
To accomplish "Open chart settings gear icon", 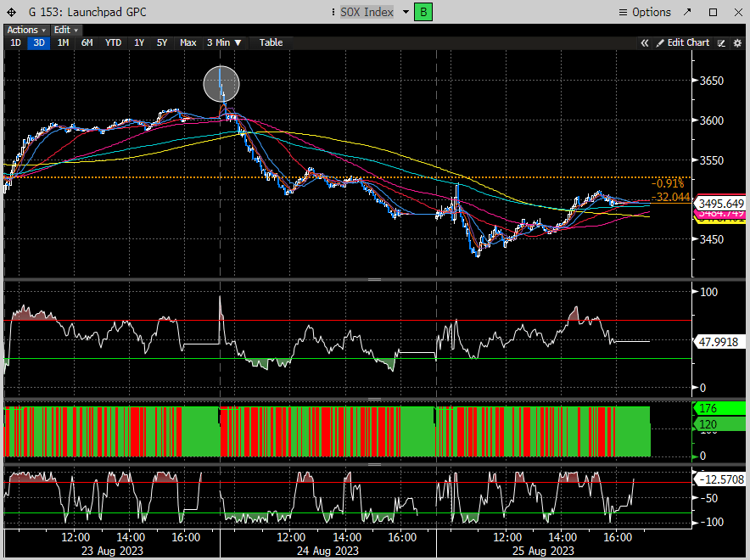I will tap(737, 43).
